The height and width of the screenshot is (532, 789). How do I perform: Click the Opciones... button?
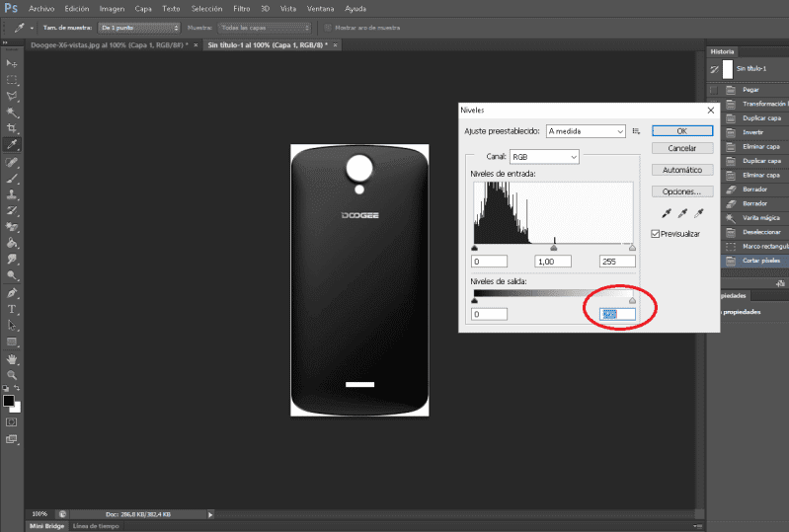tap(682, 191)
